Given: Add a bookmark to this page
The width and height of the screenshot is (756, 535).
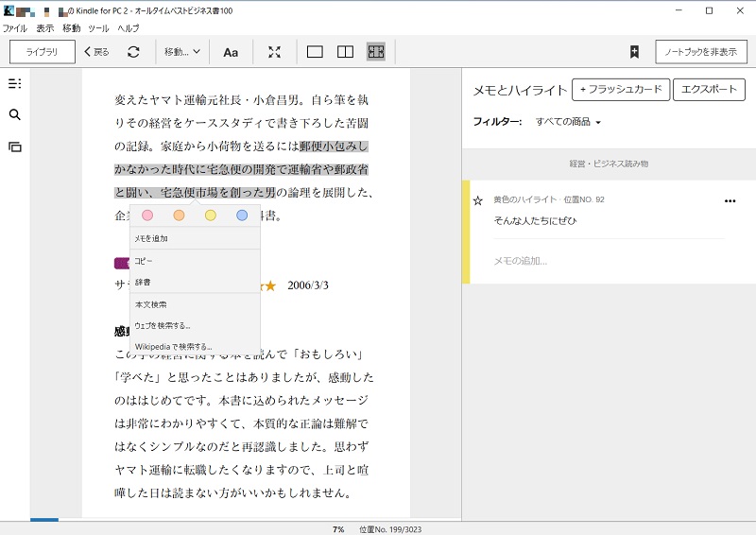Looking at the screenshot, I should click(634, 52).
